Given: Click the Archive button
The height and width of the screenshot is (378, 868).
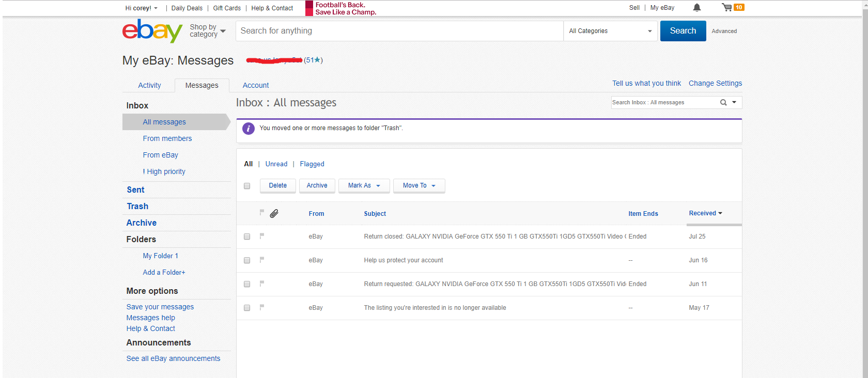Looking at the screenshot, I should 317,185.
